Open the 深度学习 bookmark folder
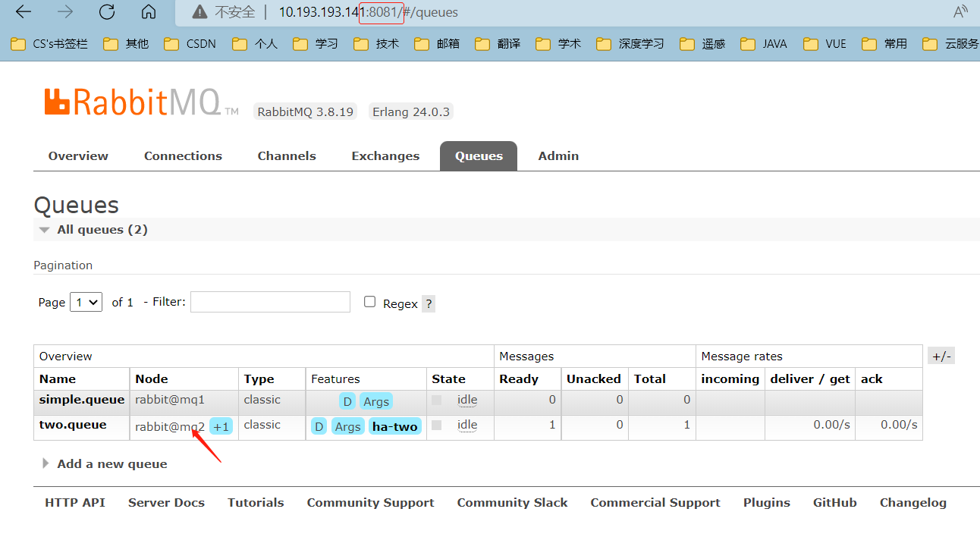Screen dimensions: 980x534 630,44
